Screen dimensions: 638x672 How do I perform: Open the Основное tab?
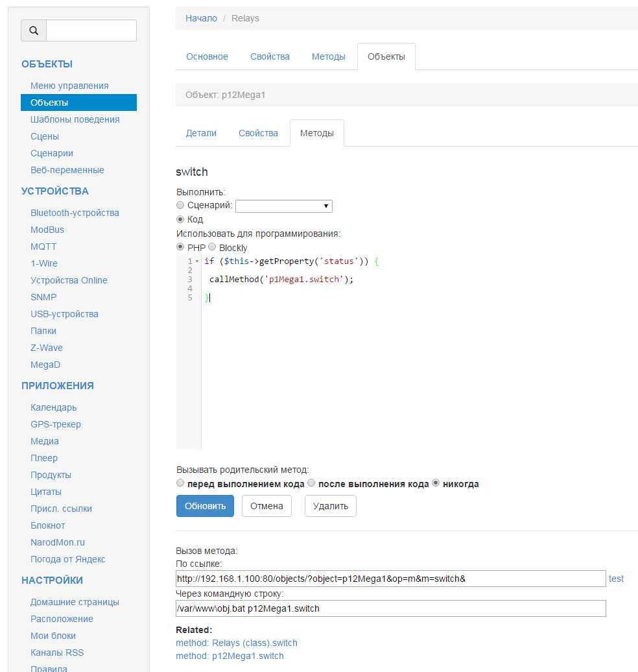click(207, 56)
